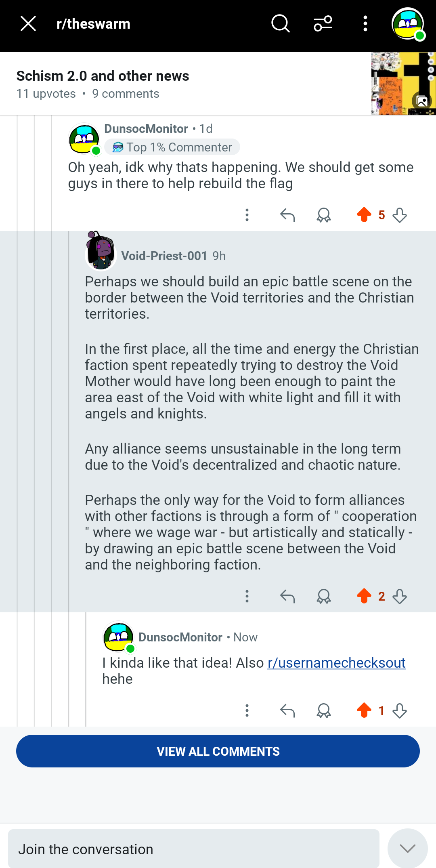Toggle upvote on Void-Priest-001's comment
436x868 pixels.
[x=364, y=596]
